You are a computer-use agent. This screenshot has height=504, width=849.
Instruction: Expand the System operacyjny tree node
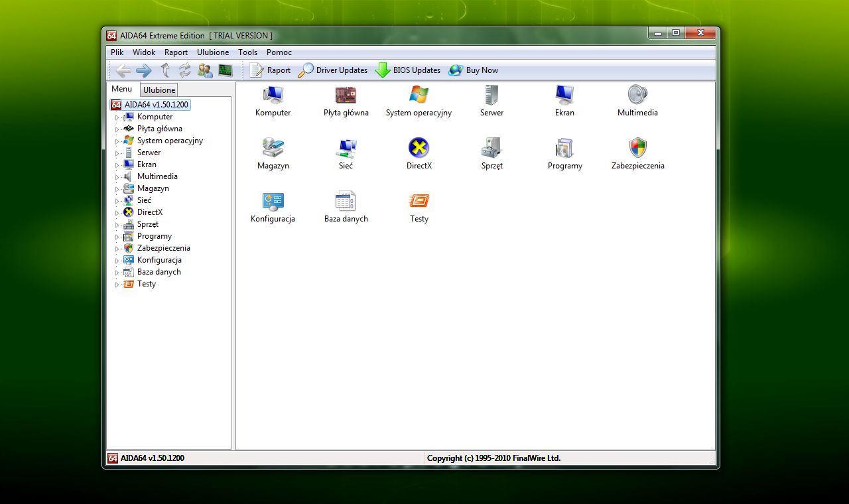click(117, 141)
